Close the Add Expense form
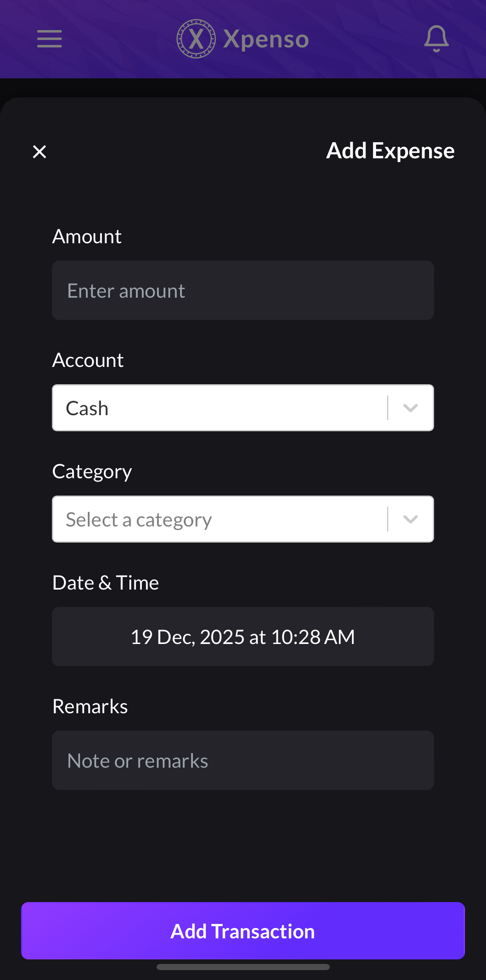Image resolution: width=486 pixels, height=980 pixels. 40,152
